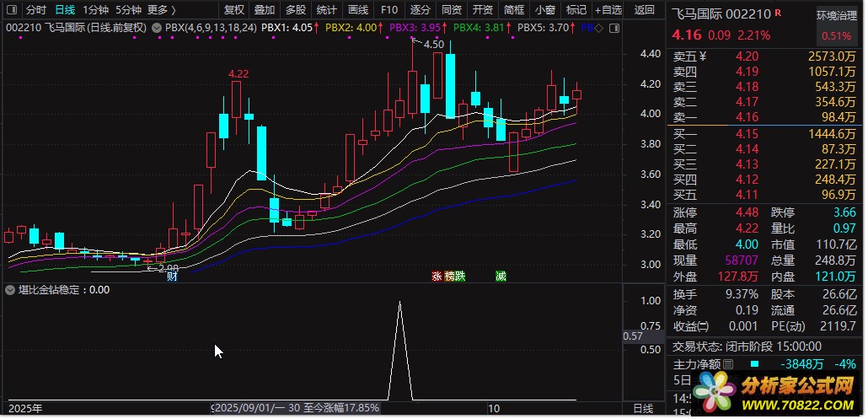Click the +自选 add to watchlist button

click(607, 10)
